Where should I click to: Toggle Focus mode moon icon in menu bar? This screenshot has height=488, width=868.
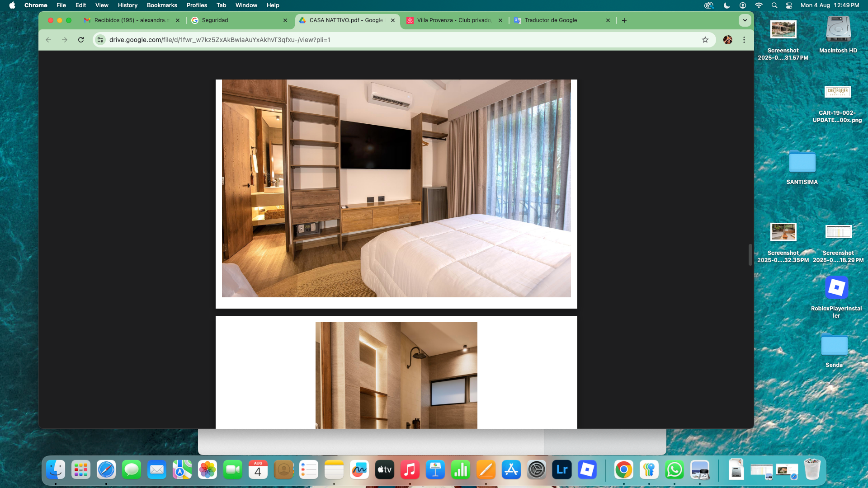[726, 5]
